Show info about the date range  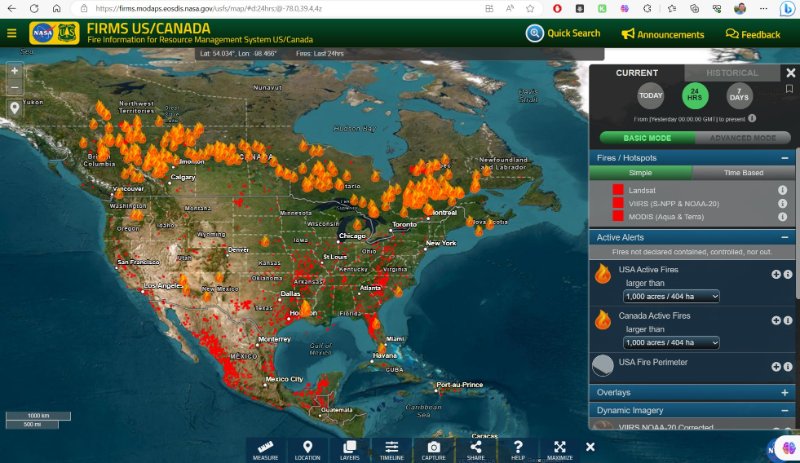[752, 118]
